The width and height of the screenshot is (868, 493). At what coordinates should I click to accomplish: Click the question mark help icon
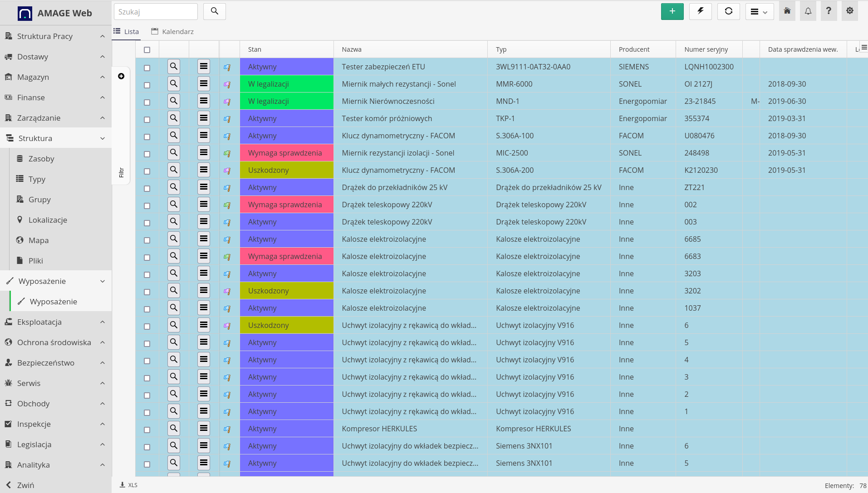(x=829, y=11)
